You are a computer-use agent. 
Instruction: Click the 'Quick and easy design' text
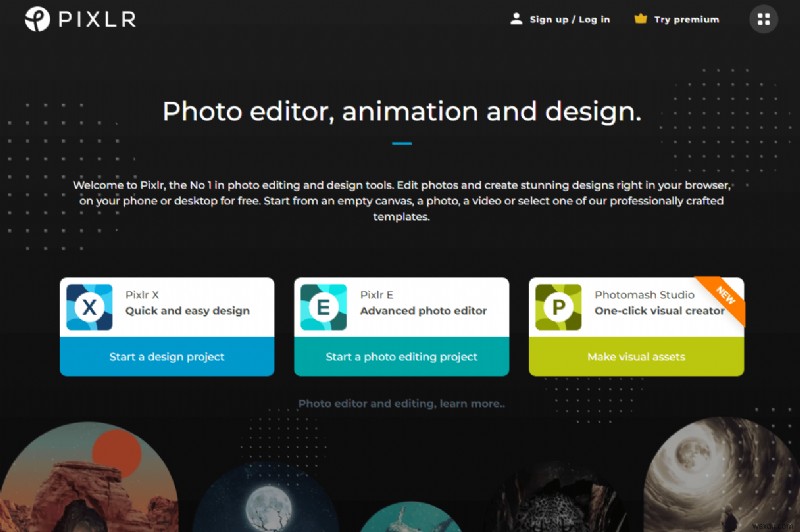(x=188, y=311)
